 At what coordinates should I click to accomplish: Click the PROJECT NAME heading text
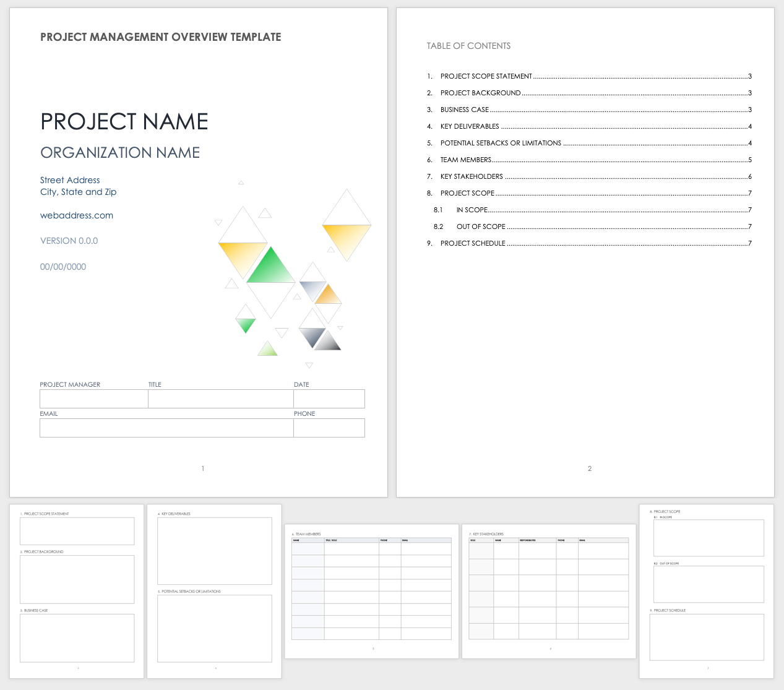coord(124,121)
